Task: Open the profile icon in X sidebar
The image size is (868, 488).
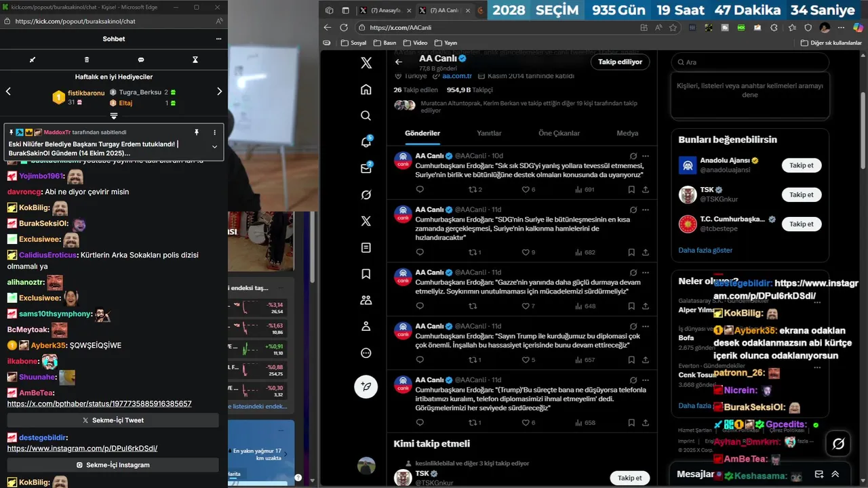Action: click(366, 326)
